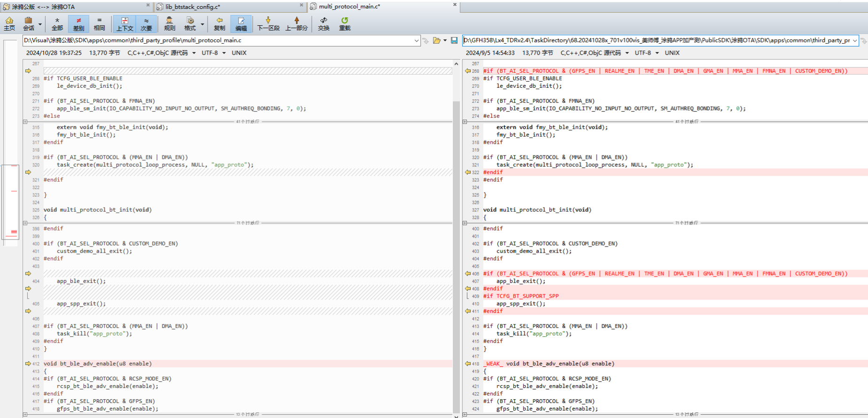Jump to 下一区段 next difference section

268,23
